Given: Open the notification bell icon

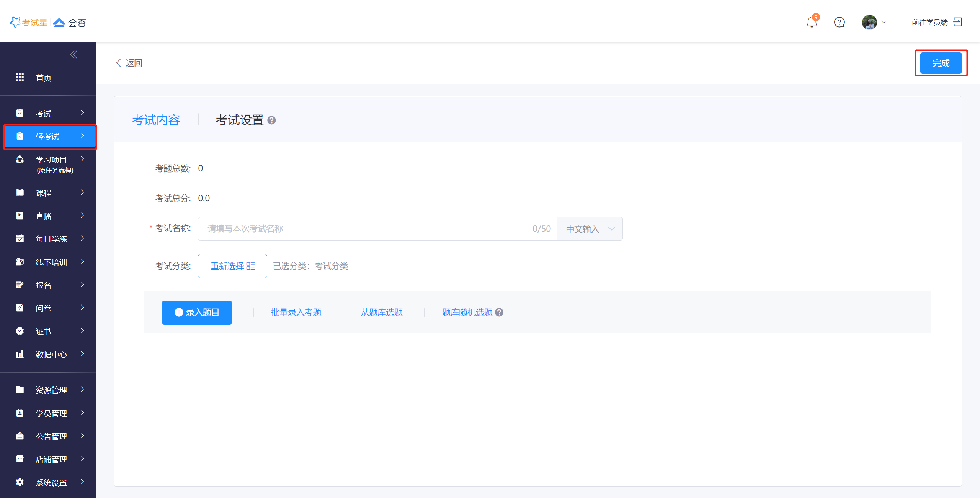Looking at the screenshot, I should tap(812, 22).
